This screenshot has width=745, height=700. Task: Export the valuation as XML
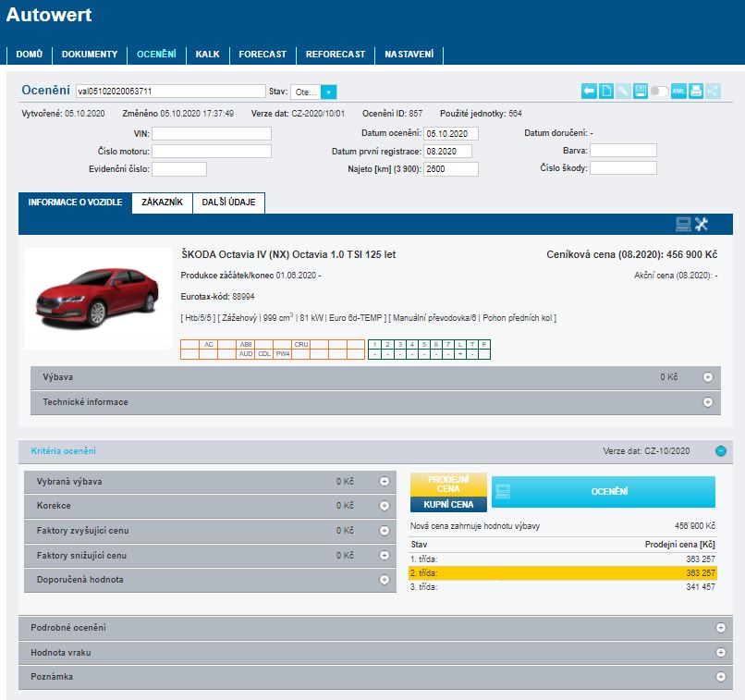click(678, 91)
